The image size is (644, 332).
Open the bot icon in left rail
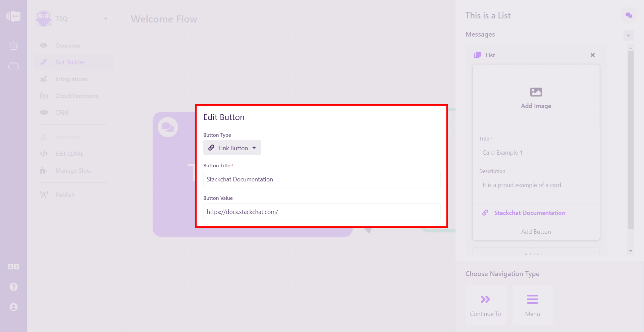pos(13,46)
